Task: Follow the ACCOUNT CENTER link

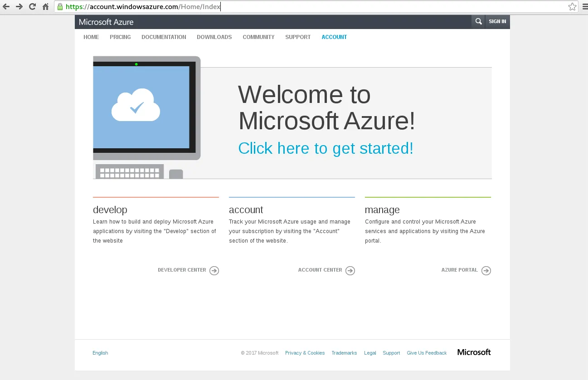Action: pos(320,270)
